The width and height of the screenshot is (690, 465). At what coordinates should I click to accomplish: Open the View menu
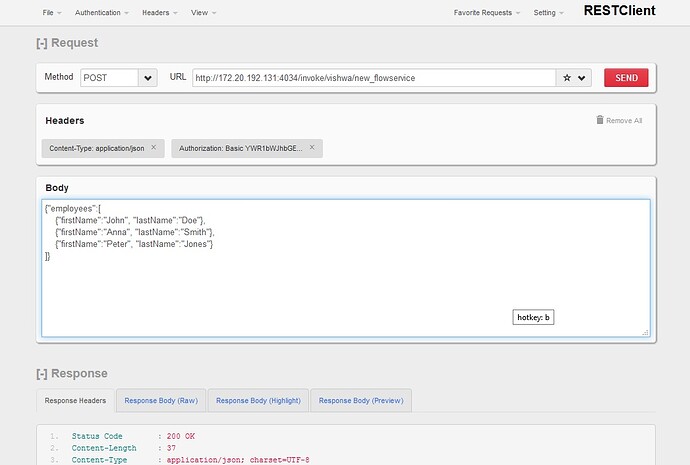tap(203, 13)
